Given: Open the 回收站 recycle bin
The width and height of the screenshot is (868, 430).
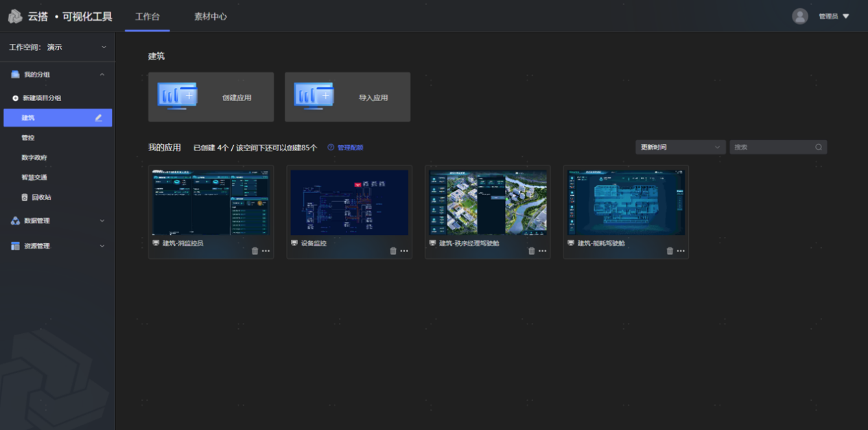Looking at the screenshot, I should (41, 197).
